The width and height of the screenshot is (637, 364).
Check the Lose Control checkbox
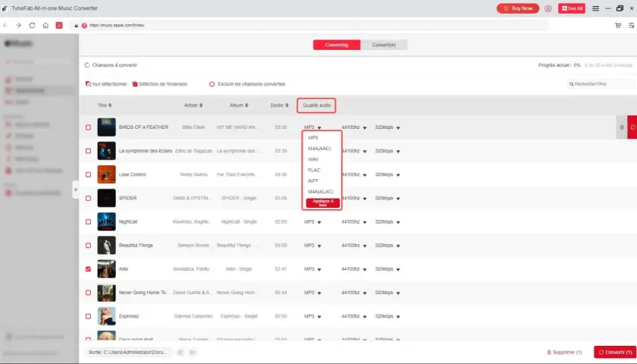[x=88, y=174]
